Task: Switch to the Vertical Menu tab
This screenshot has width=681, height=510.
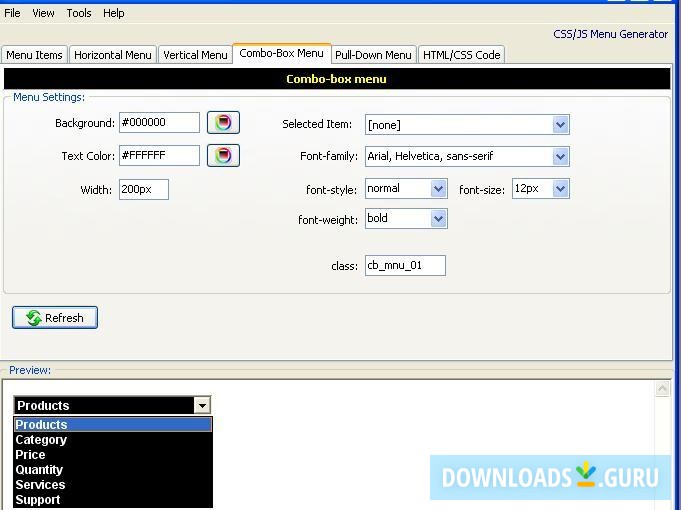Action: pyautogui.click(x=195, y=55)
